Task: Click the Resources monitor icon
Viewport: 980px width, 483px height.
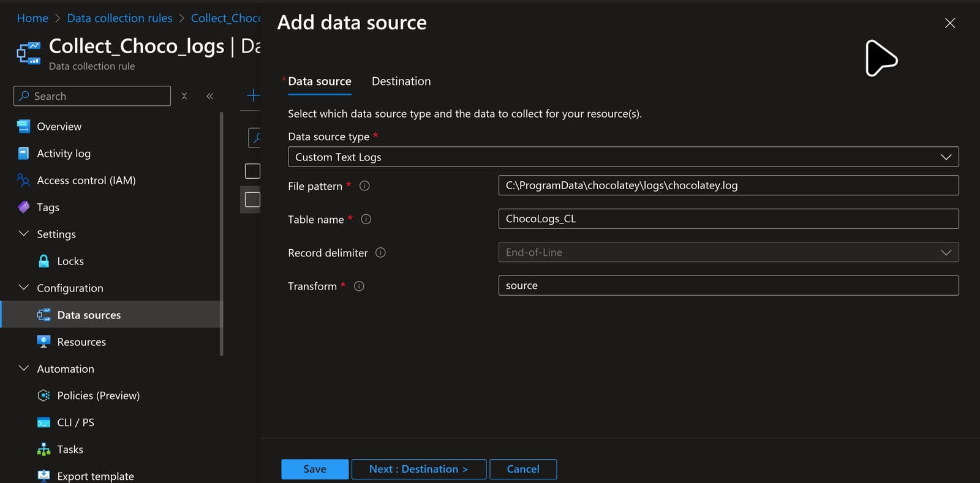Action: point(43,342)
